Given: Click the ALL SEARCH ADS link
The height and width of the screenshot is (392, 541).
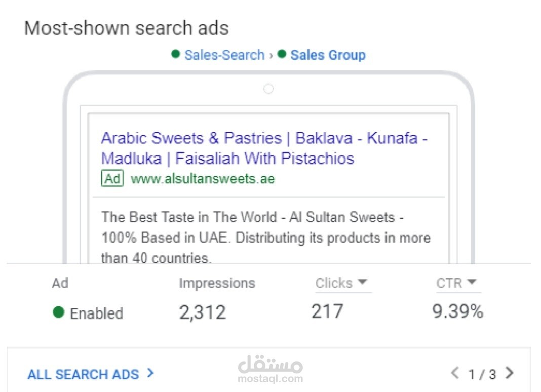Looking at the screenshot, I should pyautogui.click(x=83, y=375).
